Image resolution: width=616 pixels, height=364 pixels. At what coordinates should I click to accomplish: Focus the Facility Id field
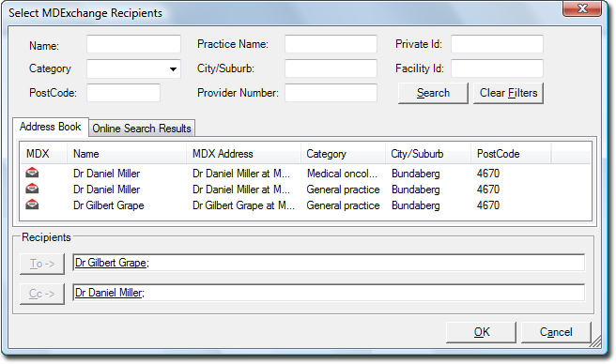click(x=497, y=68)
